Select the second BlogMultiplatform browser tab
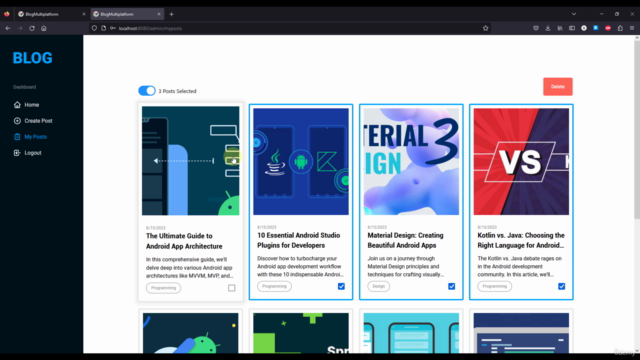640x360 pixels. 127,14
